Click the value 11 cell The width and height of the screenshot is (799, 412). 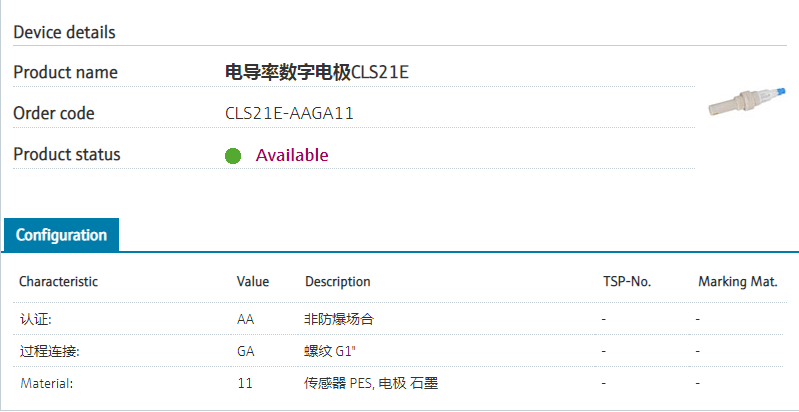pyautogui.click(x=244, y=383)
